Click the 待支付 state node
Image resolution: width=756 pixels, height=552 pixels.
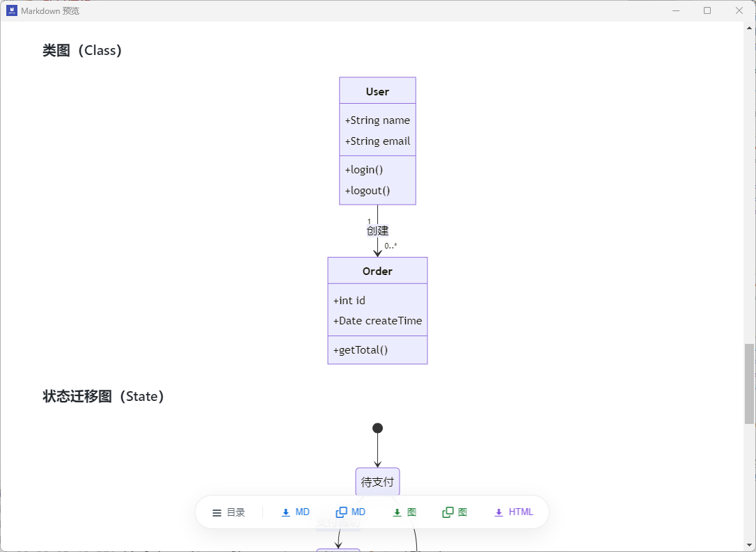(x=377, y=482)
